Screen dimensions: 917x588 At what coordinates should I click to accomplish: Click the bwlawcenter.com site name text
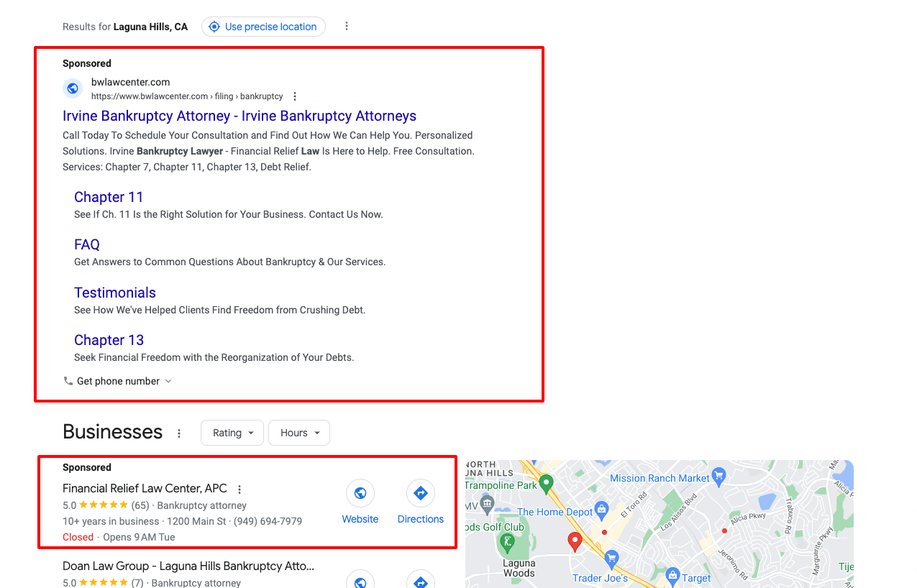pos(130,82)
